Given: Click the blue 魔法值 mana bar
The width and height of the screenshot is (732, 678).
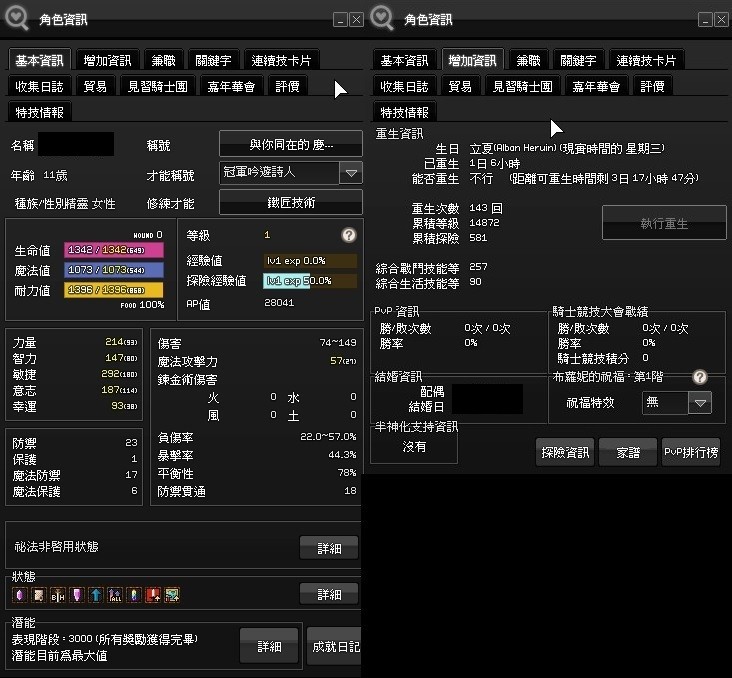Looking at the screenshot, I should pos(114,270).
